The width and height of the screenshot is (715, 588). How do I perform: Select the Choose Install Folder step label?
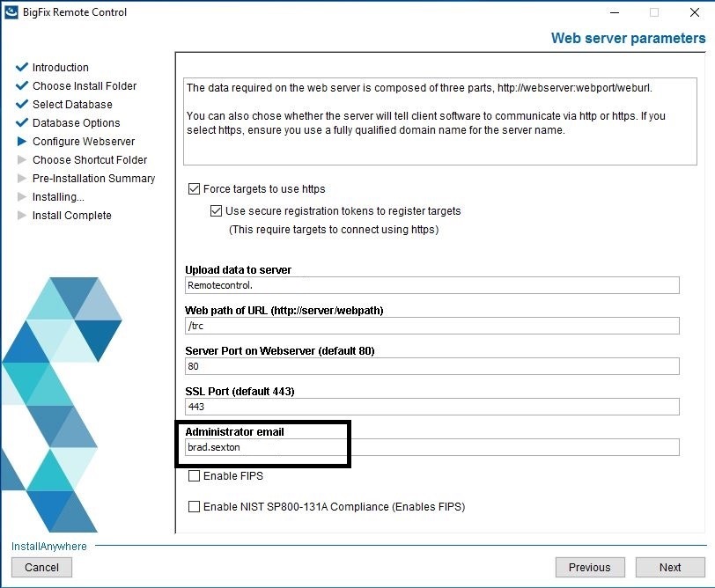click(x=85, y=85)
